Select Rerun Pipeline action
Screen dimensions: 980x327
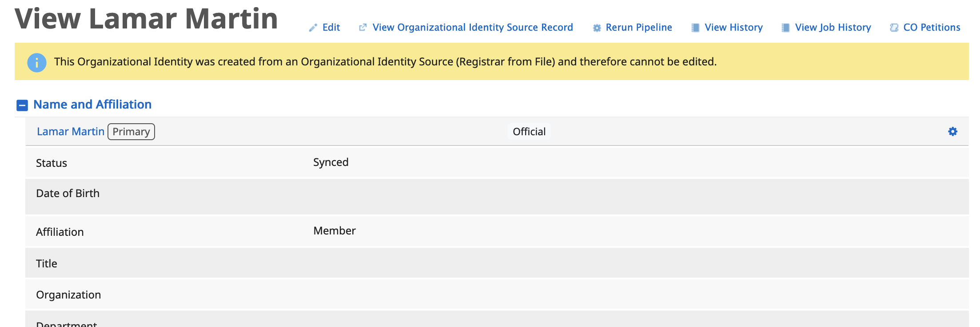point(639,28)
